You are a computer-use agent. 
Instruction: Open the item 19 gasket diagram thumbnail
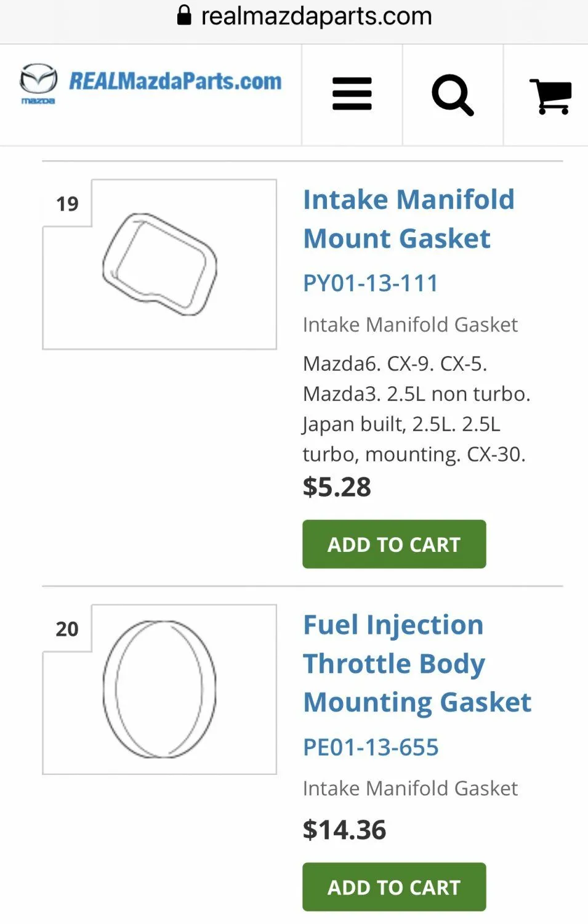tap(160, 265)
